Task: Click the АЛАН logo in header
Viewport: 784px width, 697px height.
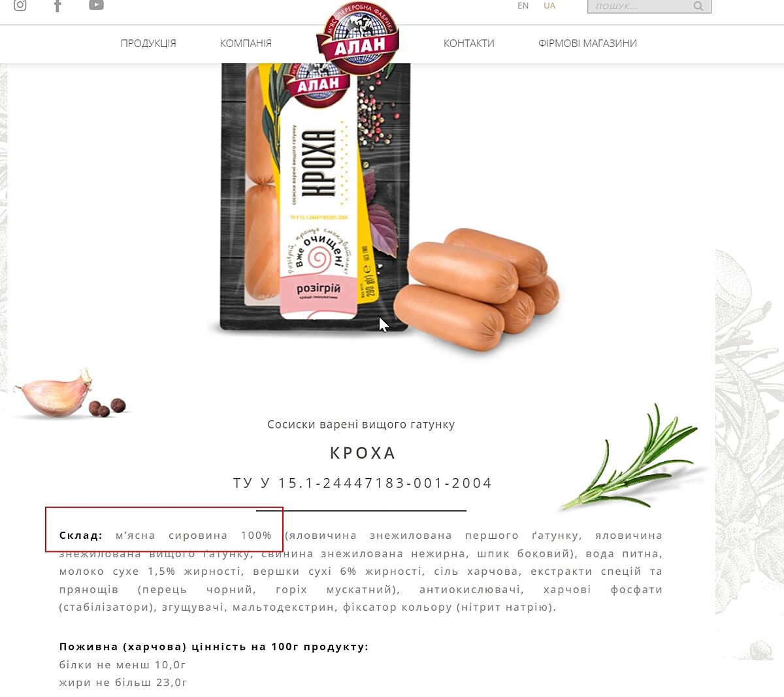Action: tap(357, 38)
